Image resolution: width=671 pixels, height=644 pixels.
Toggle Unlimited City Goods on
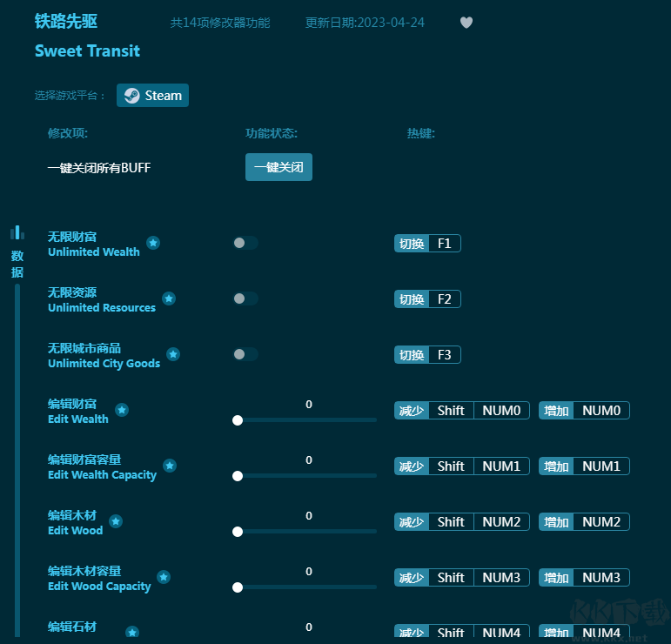point(245,354)
